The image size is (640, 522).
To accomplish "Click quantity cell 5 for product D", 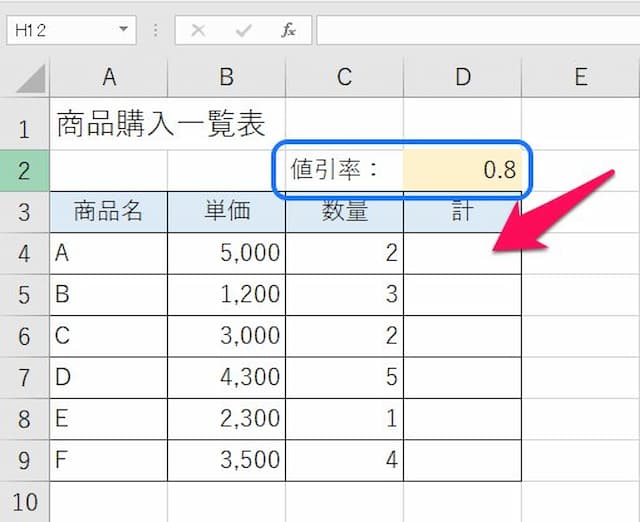I will coord(344,378).
